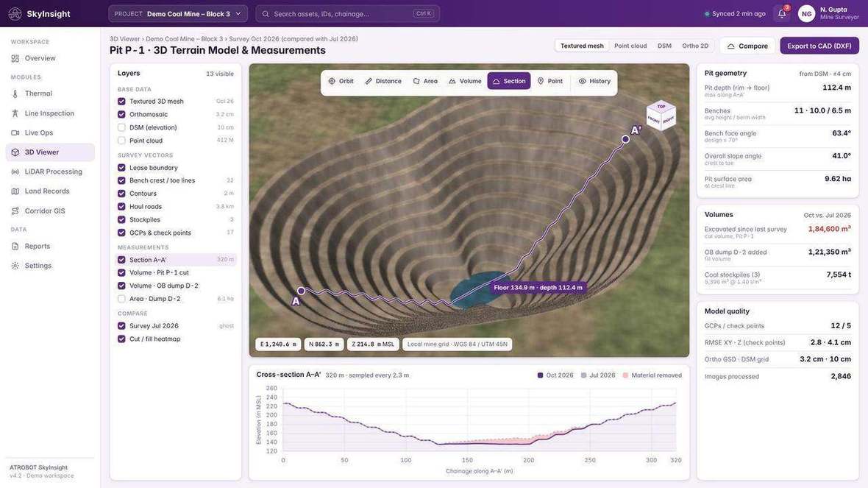Click the Local mine grid CRS label

(458, 344)
